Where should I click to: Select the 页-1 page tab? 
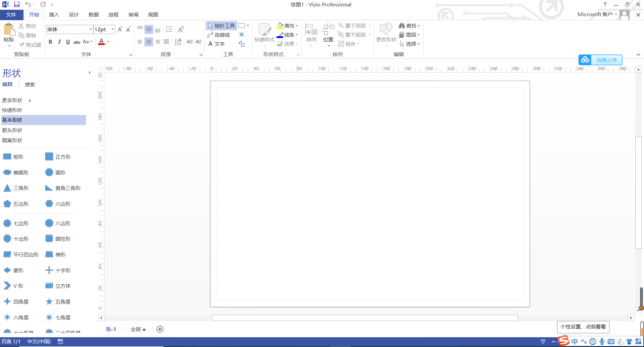[x=111, y=329]
